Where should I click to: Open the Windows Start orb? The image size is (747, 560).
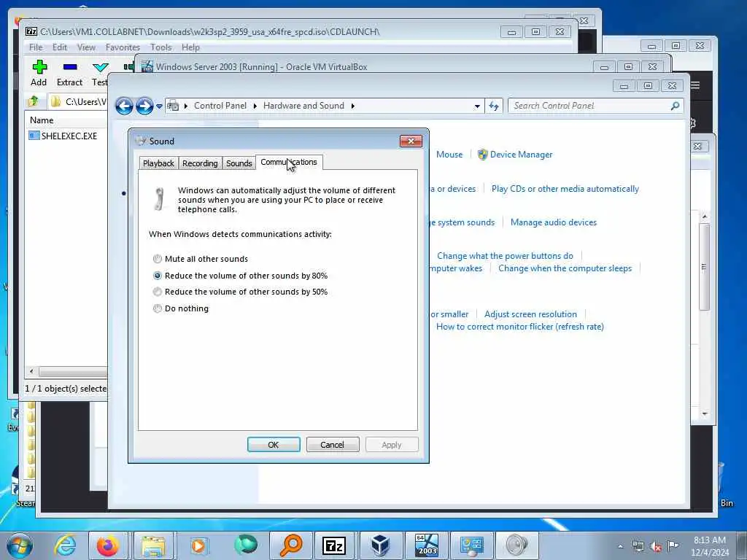click(20, 545)
